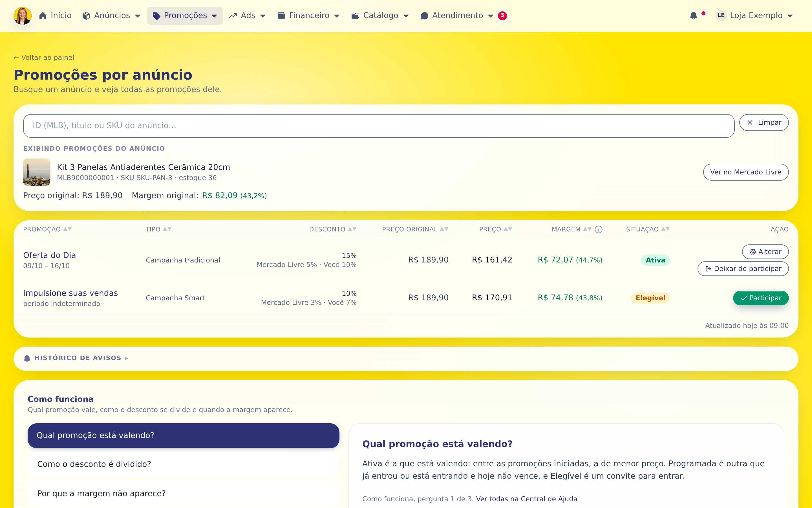Open Ver todas na Central de Ajuda
The height and width of the screenshot is (508, 812).
pos(526,499)
